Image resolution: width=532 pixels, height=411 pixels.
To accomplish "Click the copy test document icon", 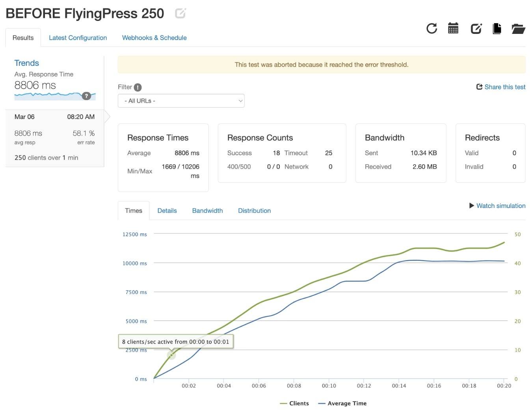I will (497, 28).
